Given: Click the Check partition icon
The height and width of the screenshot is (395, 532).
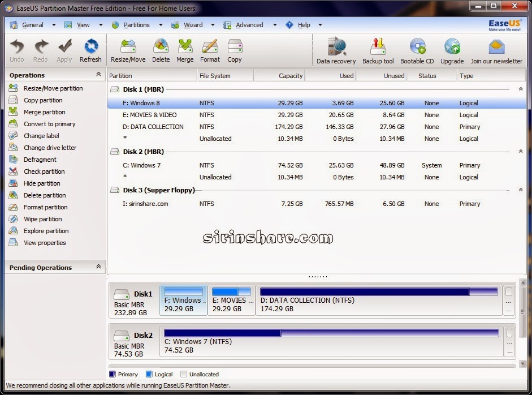Looking at the screenshot, I should point(13,171).
